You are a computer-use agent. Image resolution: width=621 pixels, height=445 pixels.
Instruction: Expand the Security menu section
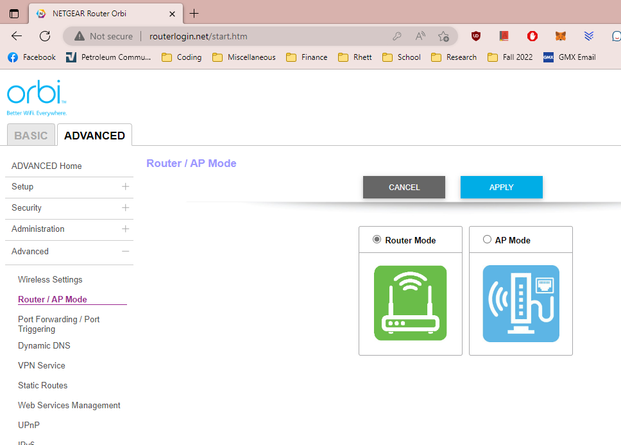pyautogui.click(x=125, y=208)
